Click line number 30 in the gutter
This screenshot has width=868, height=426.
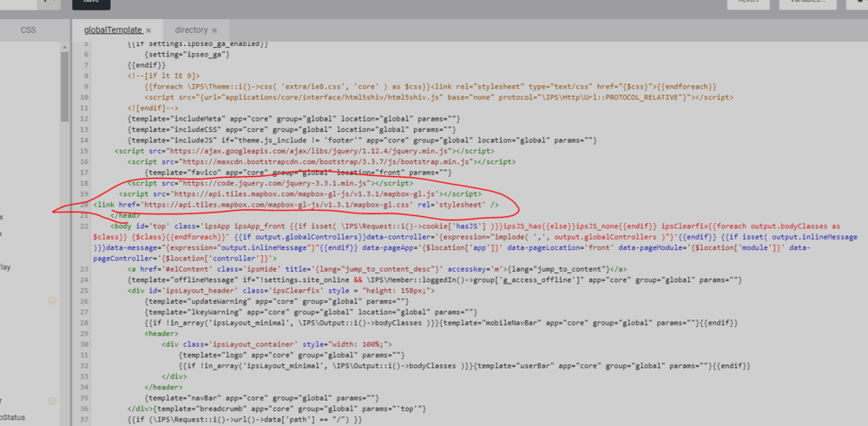[85, 343]
